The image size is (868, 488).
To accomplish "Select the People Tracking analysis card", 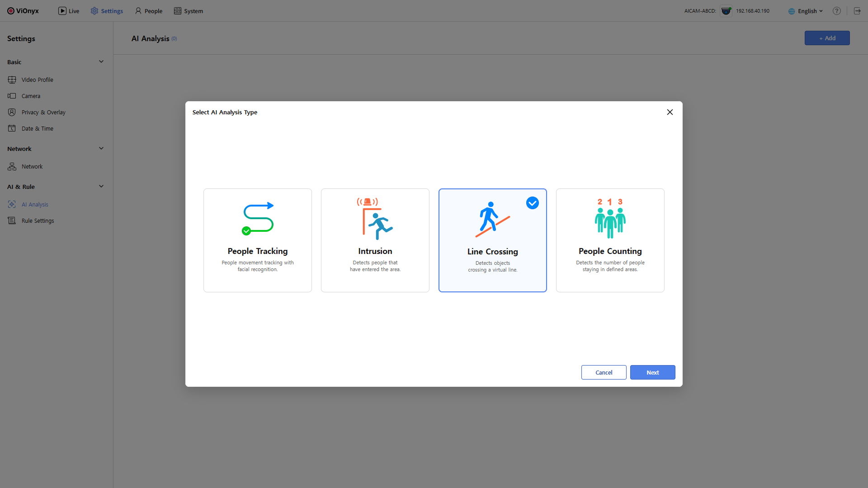I will coord(258,240).
